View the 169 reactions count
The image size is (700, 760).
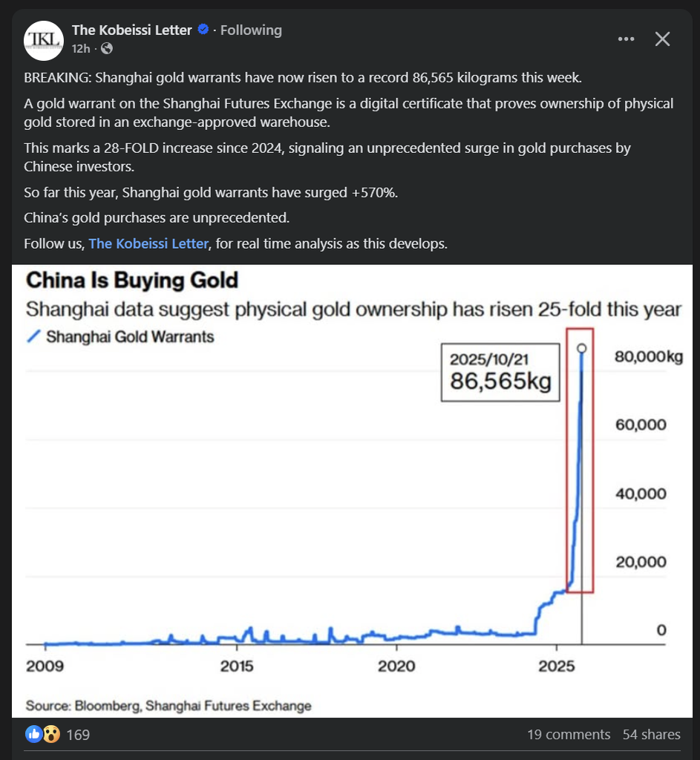pyautogui.click(x=78, y=735)
